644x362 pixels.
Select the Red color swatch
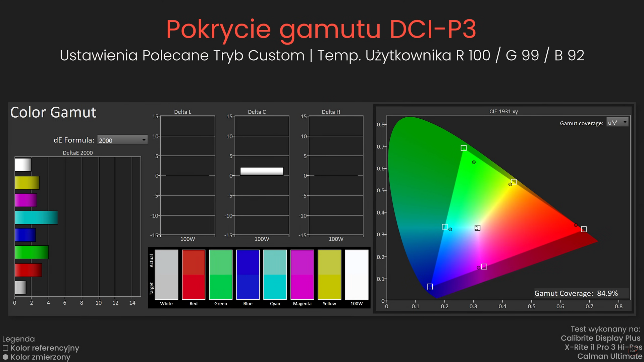click(x=194, y=275)
